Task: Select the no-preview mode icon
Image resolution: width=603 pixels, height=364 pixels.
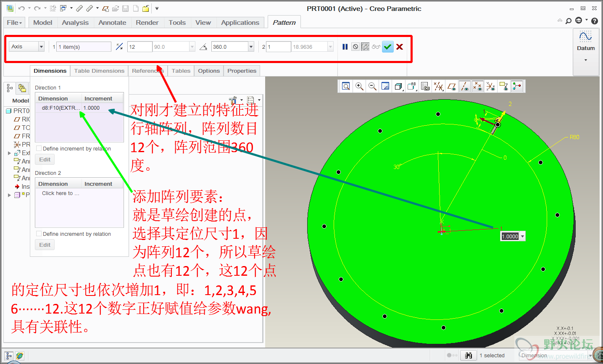Action: (x=355, y=47)
